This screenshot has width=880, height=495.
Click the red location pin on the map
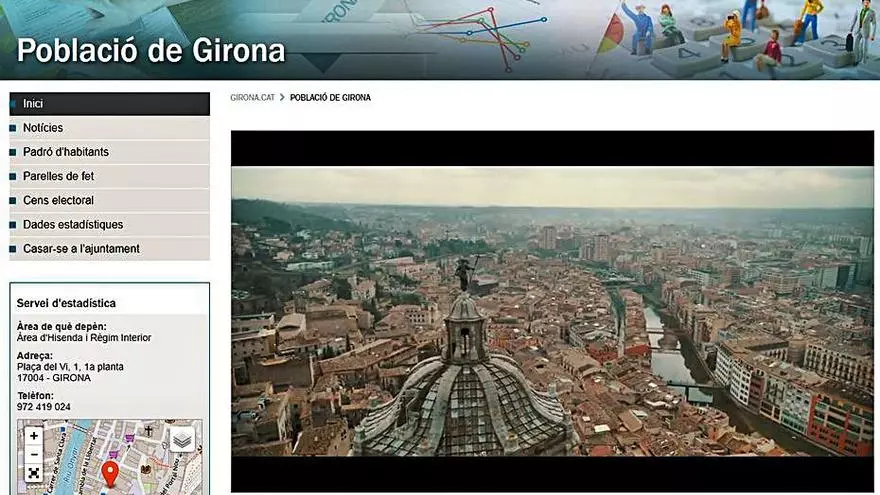(110, 473)
